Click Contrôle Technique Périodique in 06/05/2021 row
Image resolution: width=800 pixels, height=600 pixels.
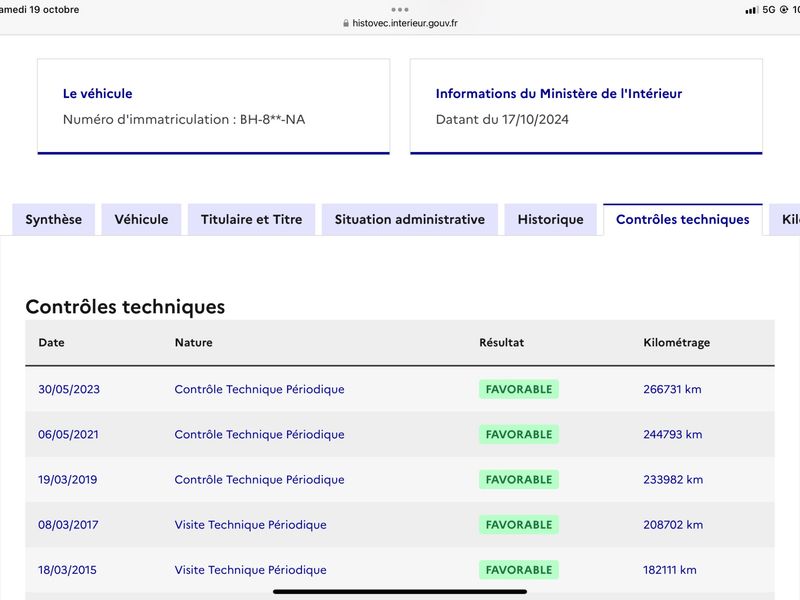[x=259, y=435]
